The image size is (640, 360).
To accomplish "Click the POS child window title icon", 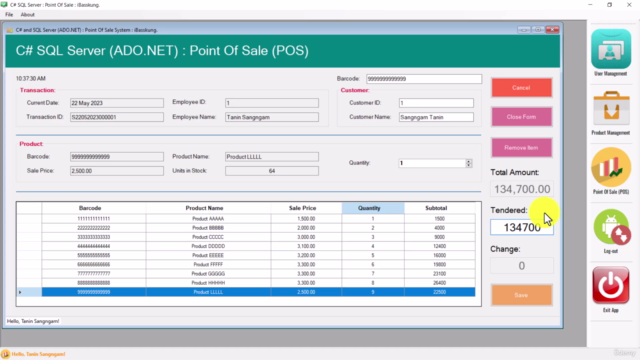I will point(9,30).
